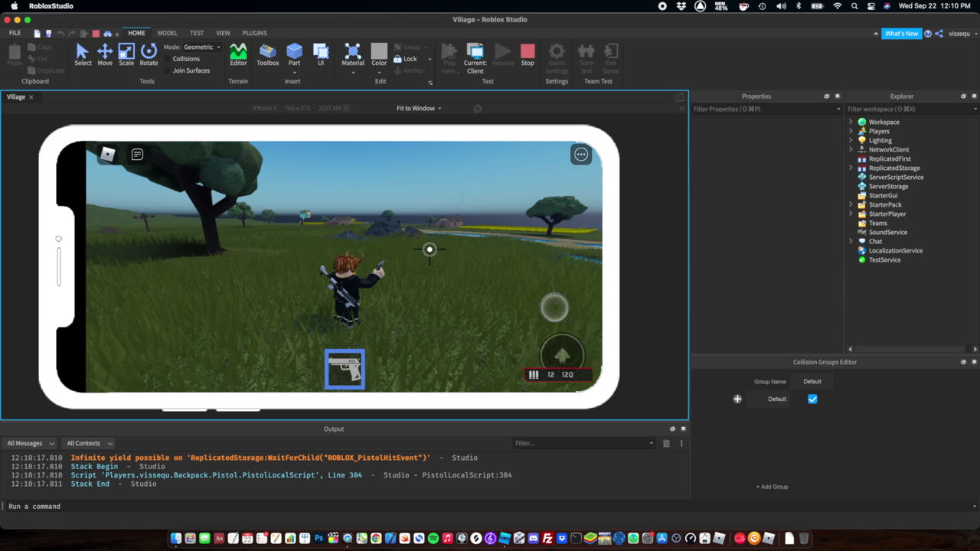980x551 pixels.
Task: Switch to the MODEL tab
Action: [167, 34]
